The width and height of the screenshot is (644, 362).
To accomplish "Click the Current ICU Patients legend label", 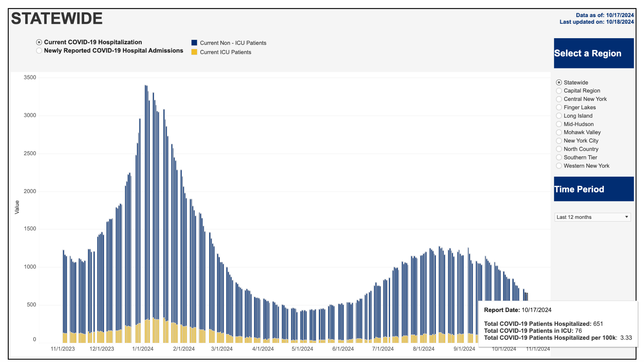I will 225,52.
